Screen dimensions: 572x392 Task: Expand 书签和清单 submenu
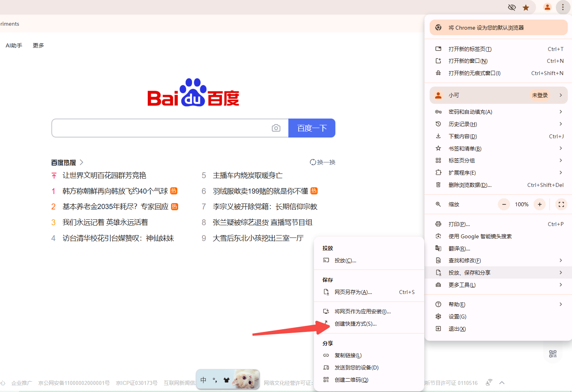pos(499,149)
